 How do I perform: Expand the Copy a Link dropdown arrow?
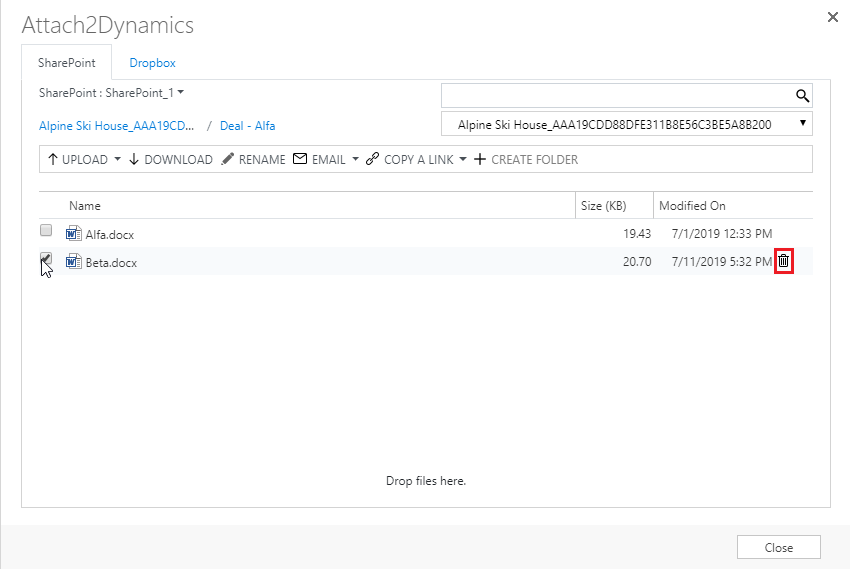463,159
